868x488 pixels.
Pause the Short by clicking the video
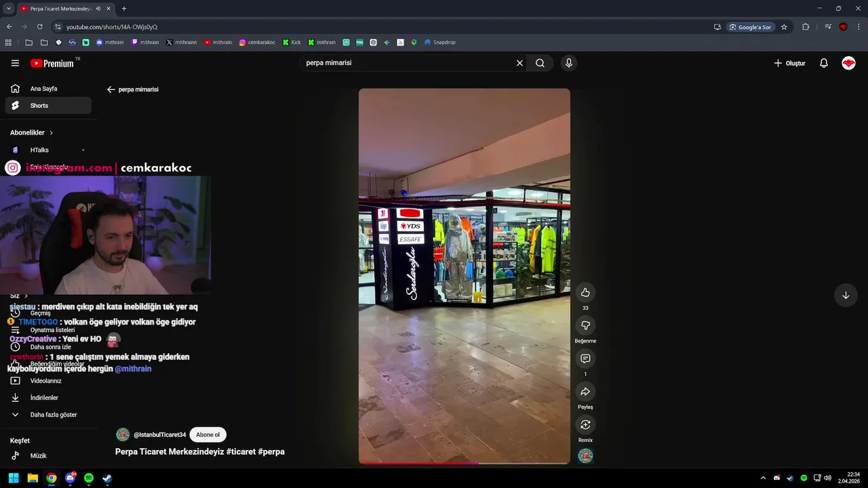coord(465,276)
